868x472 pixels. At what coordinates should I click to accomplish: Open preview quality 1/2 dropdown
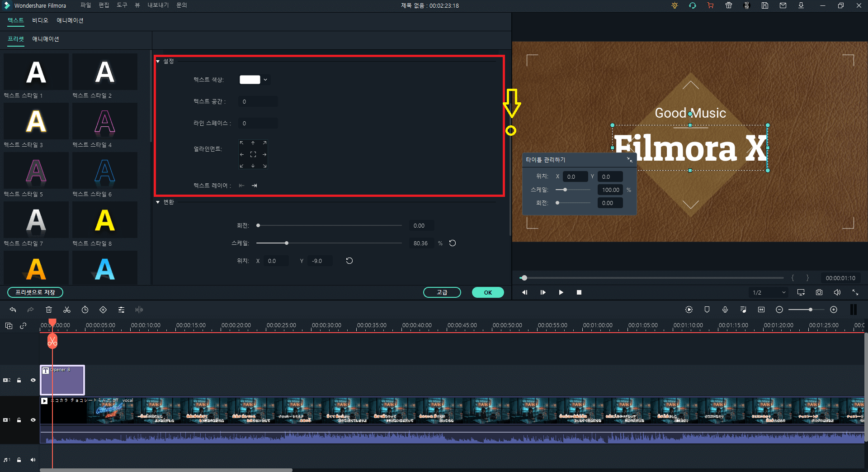[x=769, y=292]
